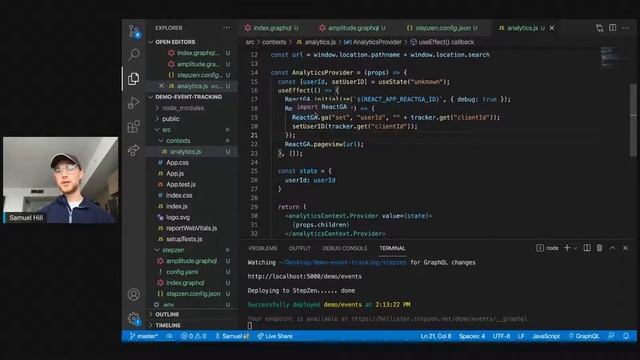Close the terminal panel
Viewport: 640px width, 360px height.
coord(625,248)
